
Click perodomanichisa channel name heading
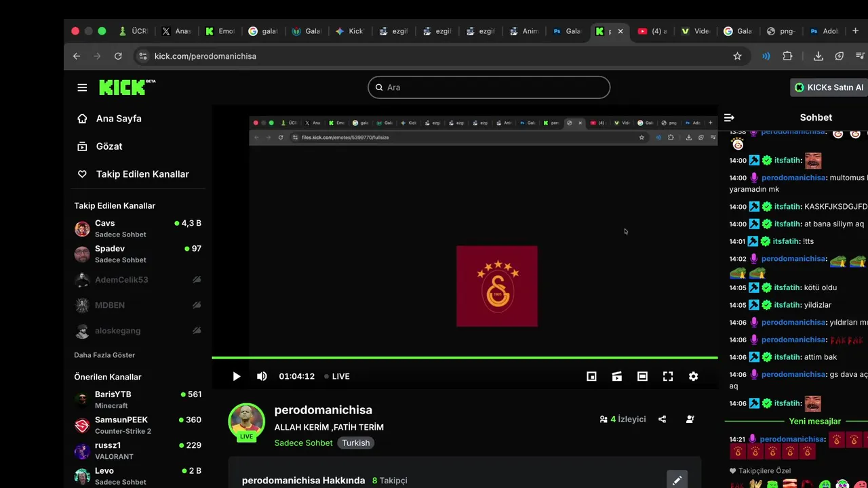323,410
